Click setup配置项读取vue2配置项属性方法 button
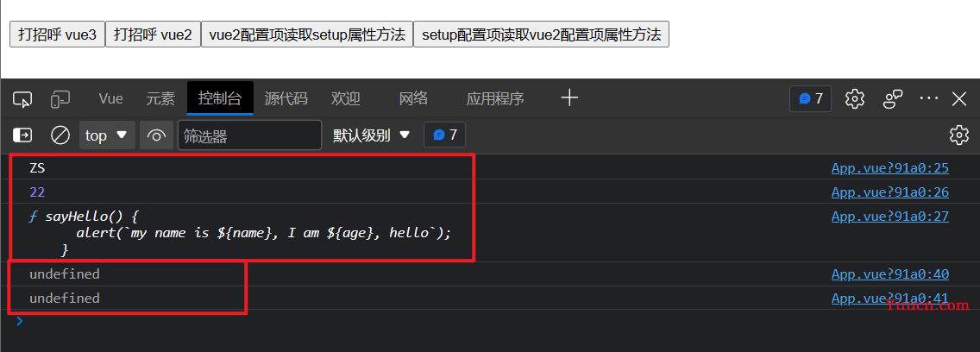Screen dimensions: 980x352 (541, 35)
